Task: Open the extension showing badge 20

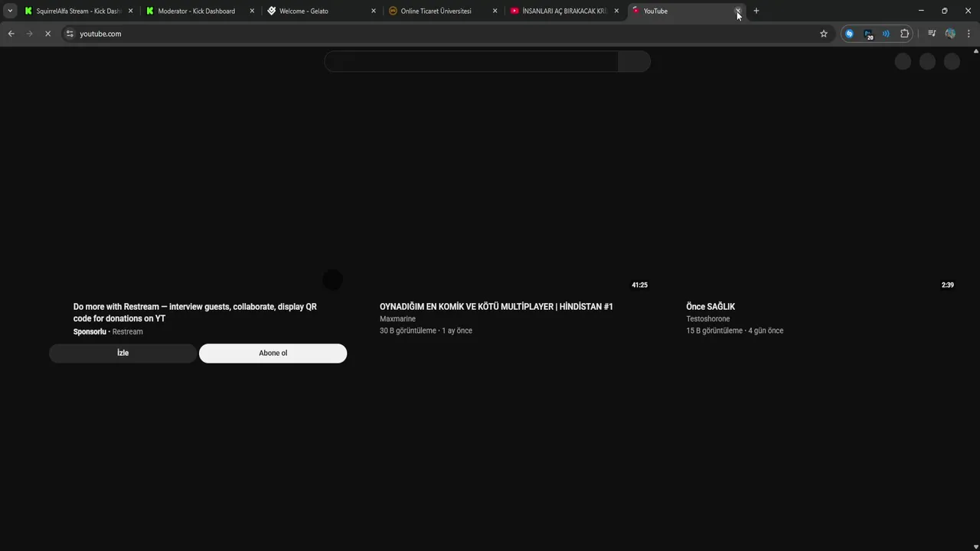Action: 868,34
